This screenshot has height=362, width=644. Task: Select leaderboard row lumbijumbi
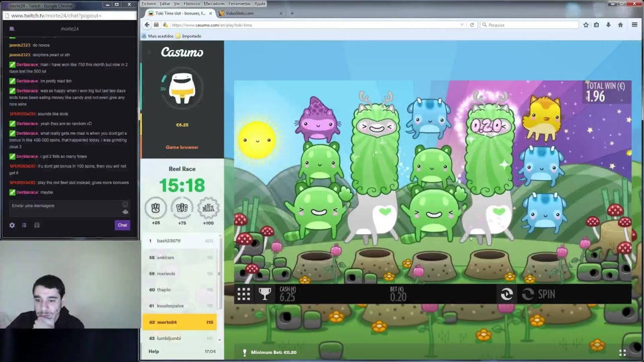180,338
